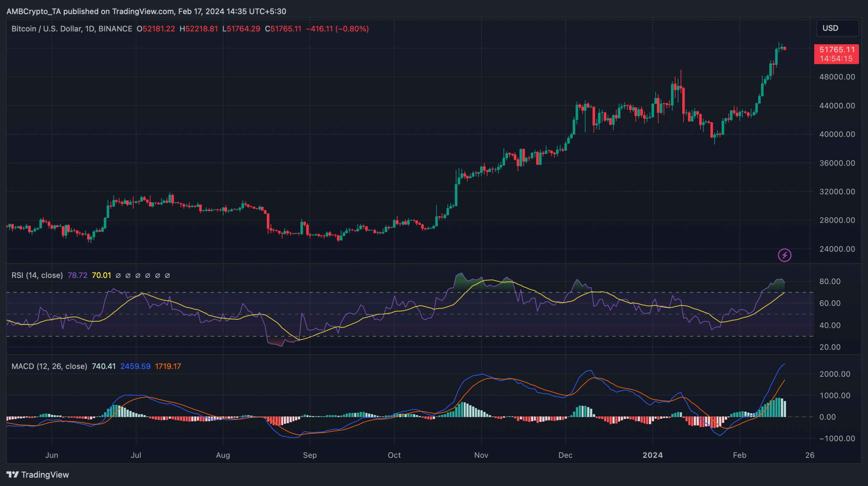This screenshot has width=868, height=486.
Task: Select the MACD (12, 26, close) indicator label
Action: click(49, 366)
